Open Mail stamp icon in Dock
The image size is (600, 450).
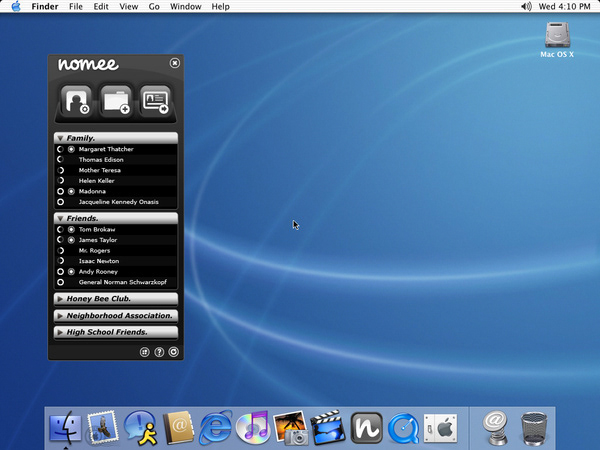tap(102, 428)
